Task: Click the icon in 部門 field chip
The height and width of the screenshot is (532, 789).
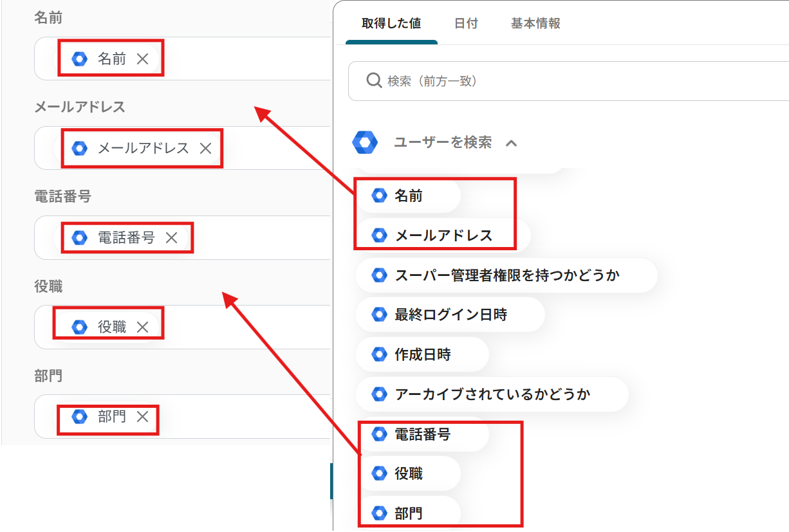Action: point(80,417)
